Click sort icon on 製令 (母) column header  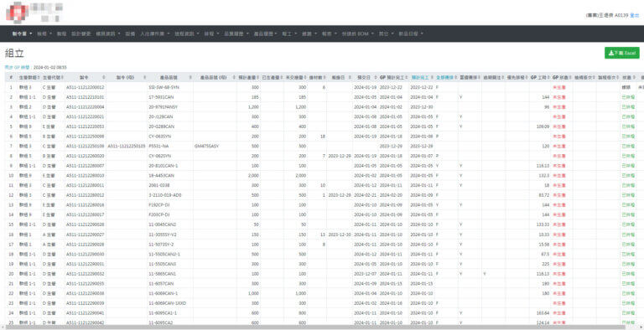coord(144,77)
